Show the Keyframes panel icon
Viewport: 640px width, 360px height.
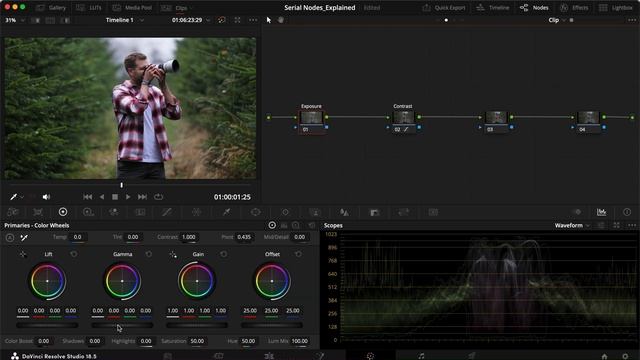click(577, 212)
